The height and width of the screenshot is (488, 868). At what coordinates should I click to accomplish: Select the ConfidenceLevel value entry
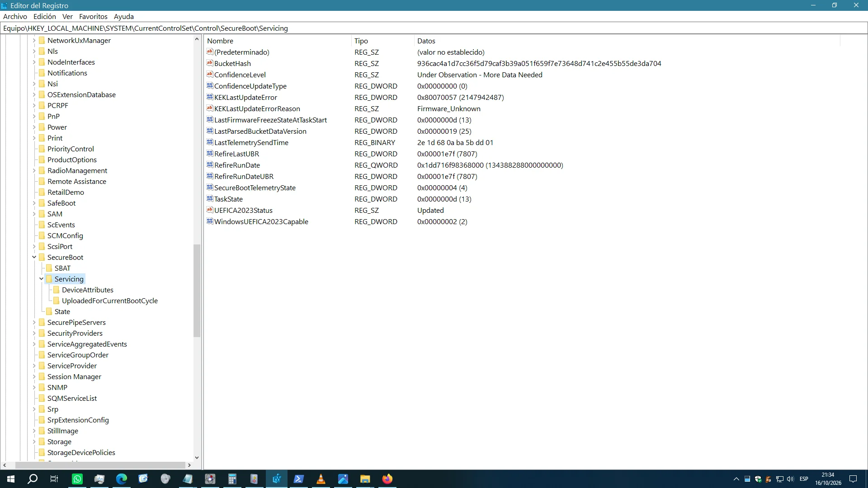[x=240, y=75]
